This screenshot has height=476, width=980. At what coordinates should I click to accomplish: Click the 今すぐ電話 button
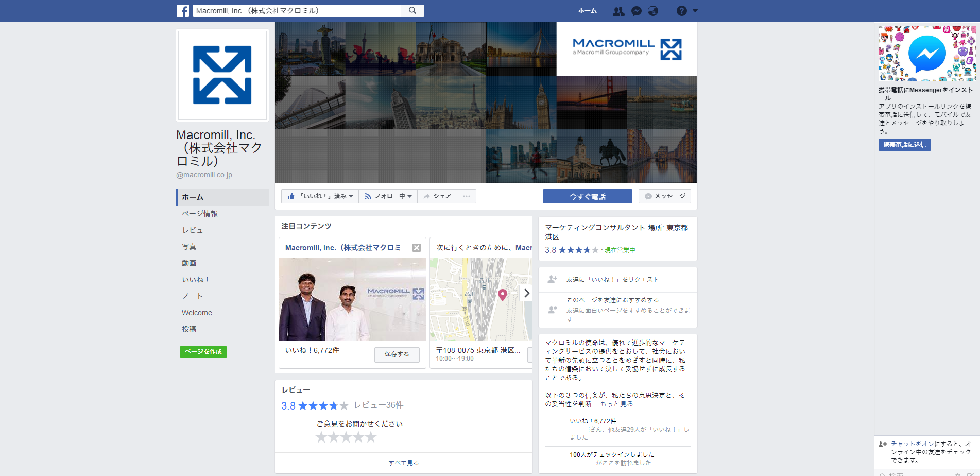pos(588,196)
